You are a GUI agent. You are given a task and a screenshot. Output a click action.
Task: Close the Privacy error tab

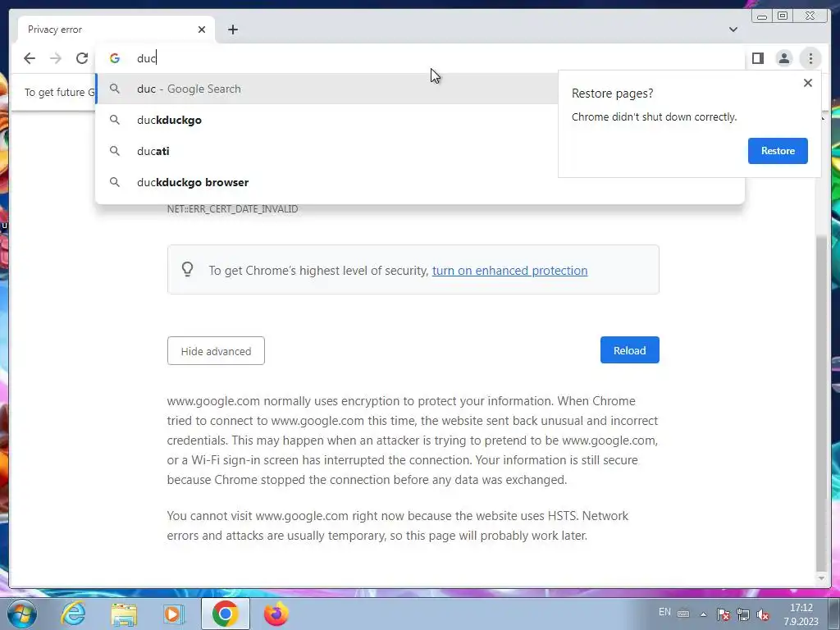pyautogui.click(x=202, y=30)
